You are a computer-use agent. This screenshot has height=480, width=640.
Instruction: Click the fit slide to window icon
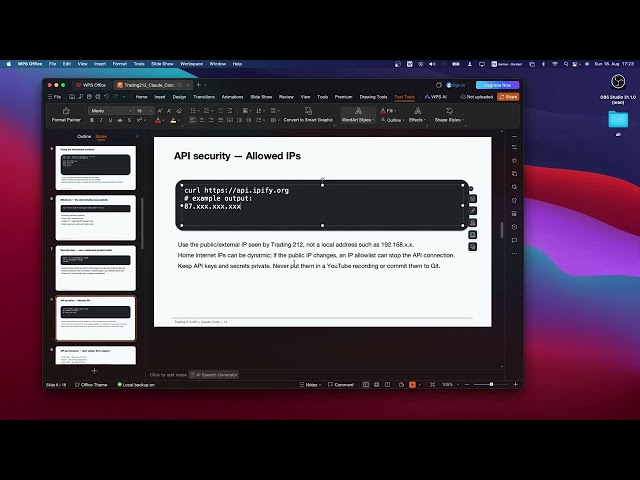pyautogui.click(x=432, y=384)
